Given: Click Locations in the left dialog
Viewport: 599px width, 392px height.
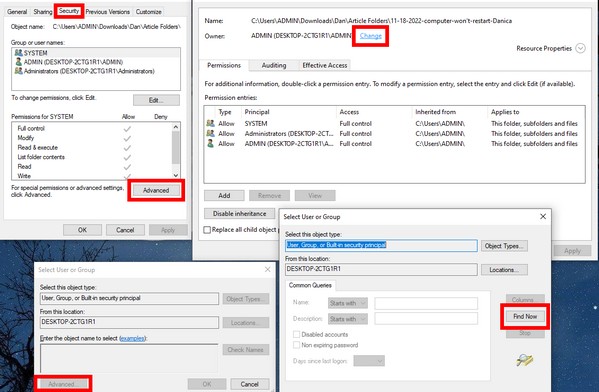Looking at the screenshot, I should (246, 322).
